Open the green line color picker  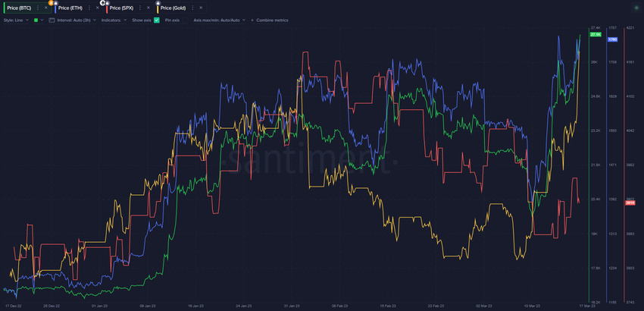coord(36,20)
